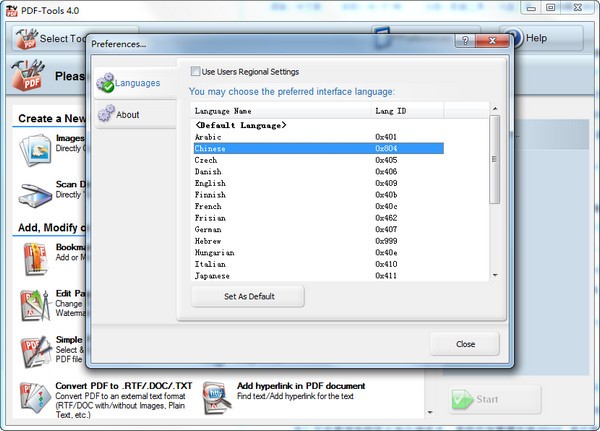The image size is (600, 431).
Task: Click the Convert PDF to RTF icon
Action: coord(35,398)
